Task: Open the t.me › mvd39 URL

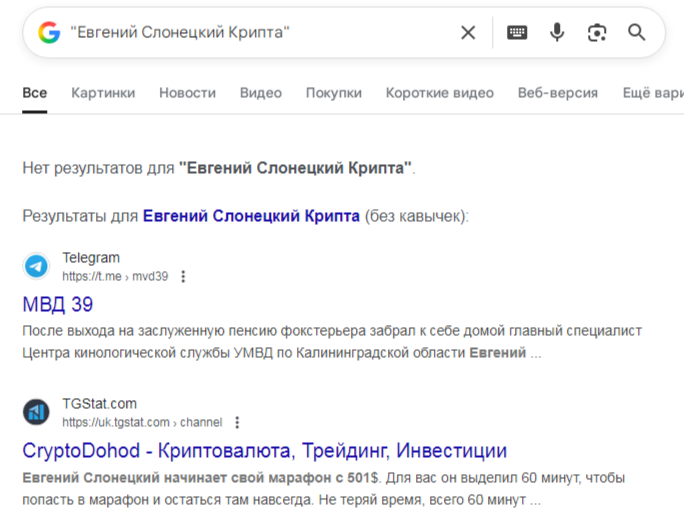Action: (115, 277)
